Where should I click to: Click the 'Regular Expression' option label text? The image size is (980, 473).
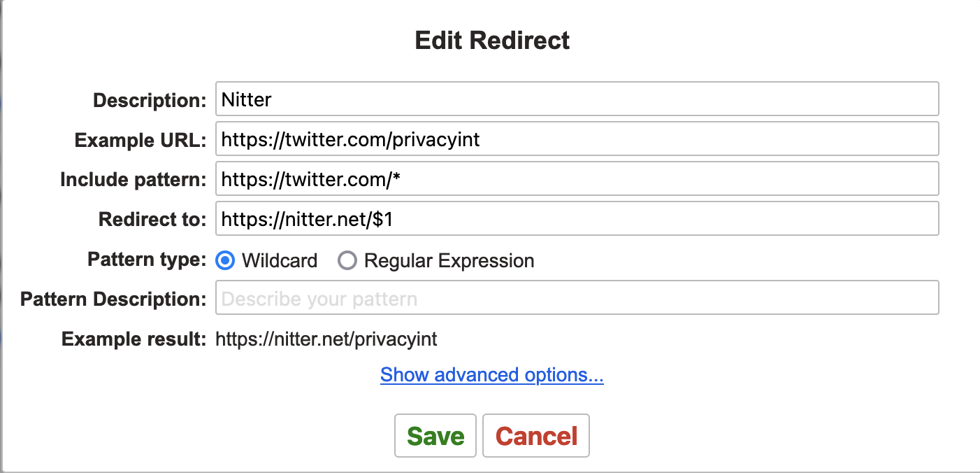click(449, 261)
